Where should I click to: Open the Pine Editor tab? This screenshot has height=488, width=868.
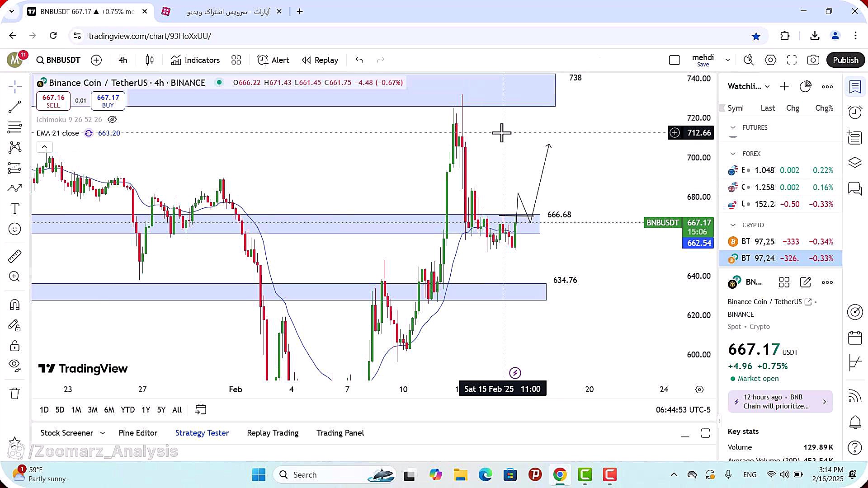coord(138,433)
